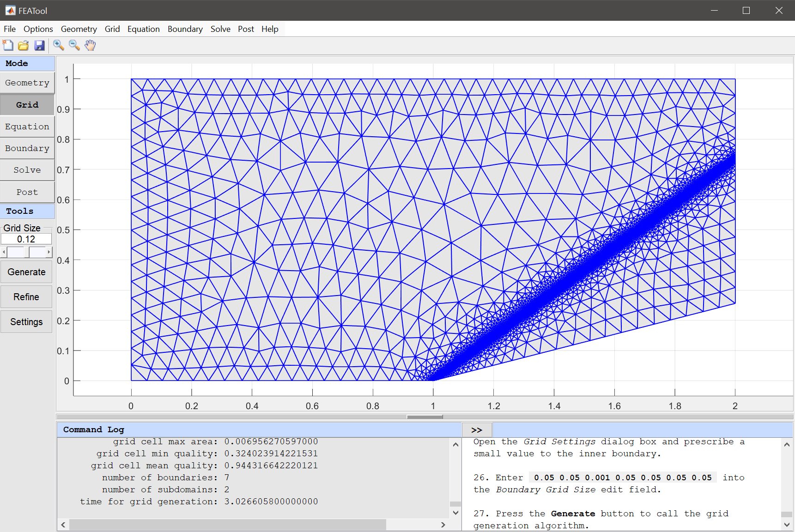The width and height of the screenshot is (795, 532).
Task: Select the Zoom out magnifier tool
Action: (x=74, y=45)
